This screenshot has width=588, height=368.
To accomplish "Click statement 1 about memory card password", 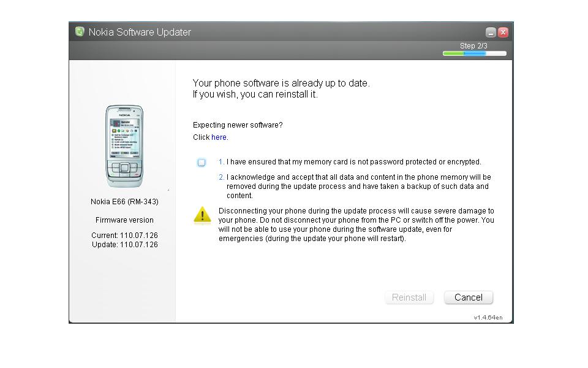I will point(350,162).
